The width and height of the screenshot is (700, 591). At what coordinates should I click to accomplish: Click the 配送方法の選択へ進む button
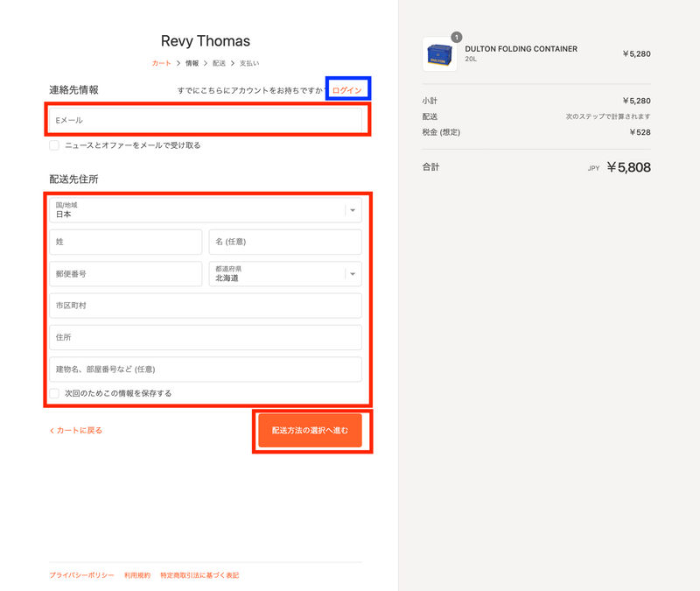click(310, 430)
